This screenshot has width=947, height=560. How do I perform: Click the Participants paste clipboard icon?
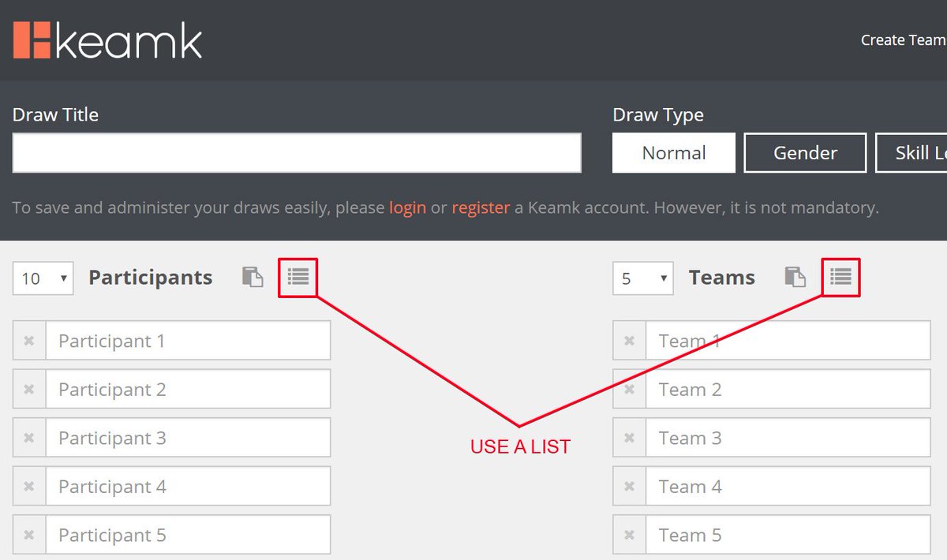(x=253, y=277)
